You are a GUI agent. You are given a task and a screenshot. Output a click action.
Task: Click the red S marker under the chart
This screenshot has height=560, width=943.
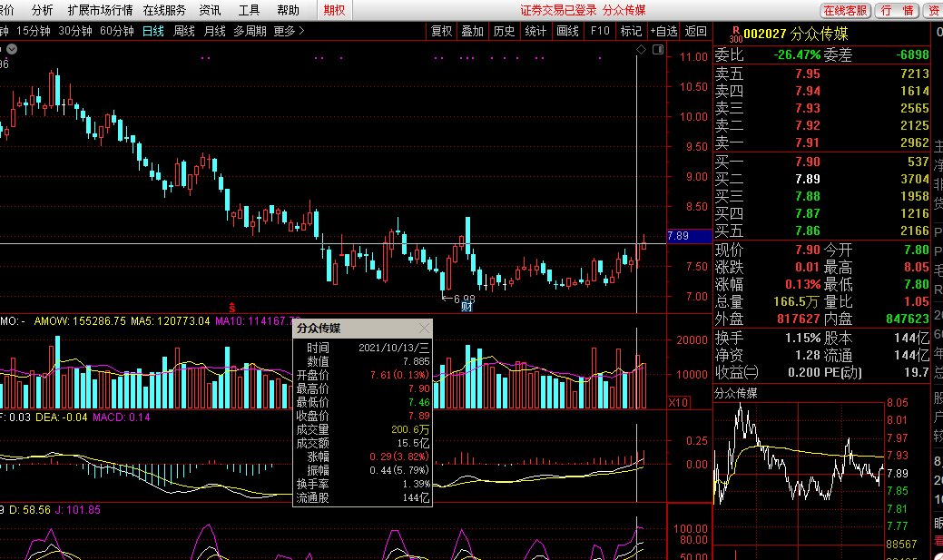coord(232,308)
